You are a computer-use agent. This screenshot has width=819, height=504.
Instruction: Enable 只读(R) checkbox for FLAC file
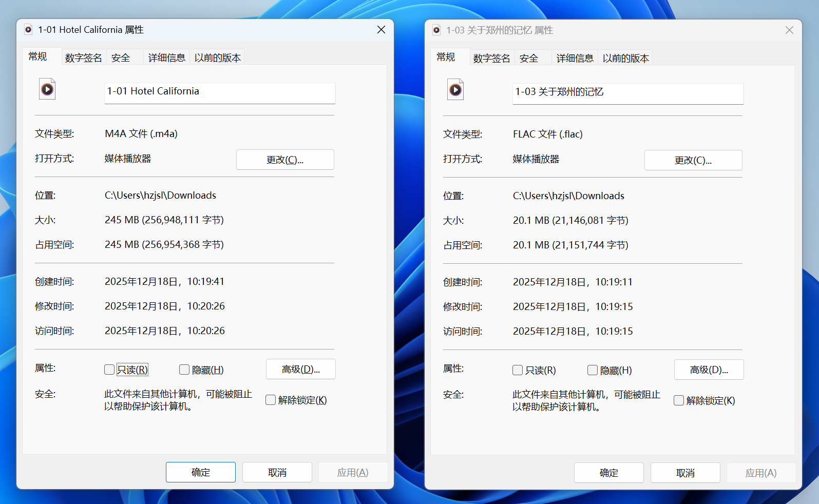pyautogui.click(x=518, y=370)
